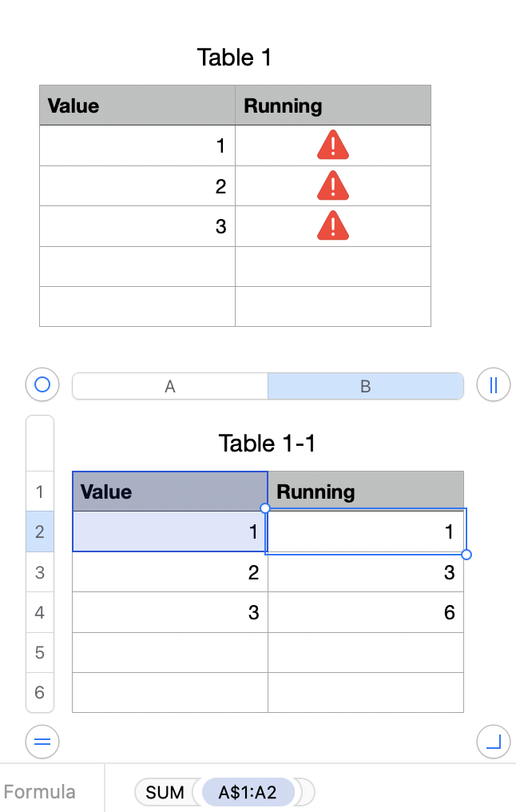The height and width of the screenshot is (812, 516).
Task: Select row 4 header
Action: tap(40, 612)
